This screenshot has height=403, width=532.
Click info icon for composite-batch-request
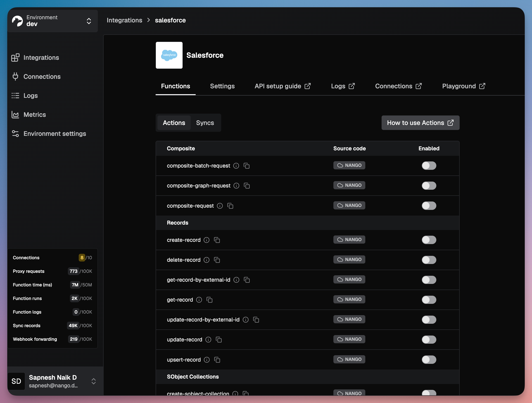click(236, 166)
